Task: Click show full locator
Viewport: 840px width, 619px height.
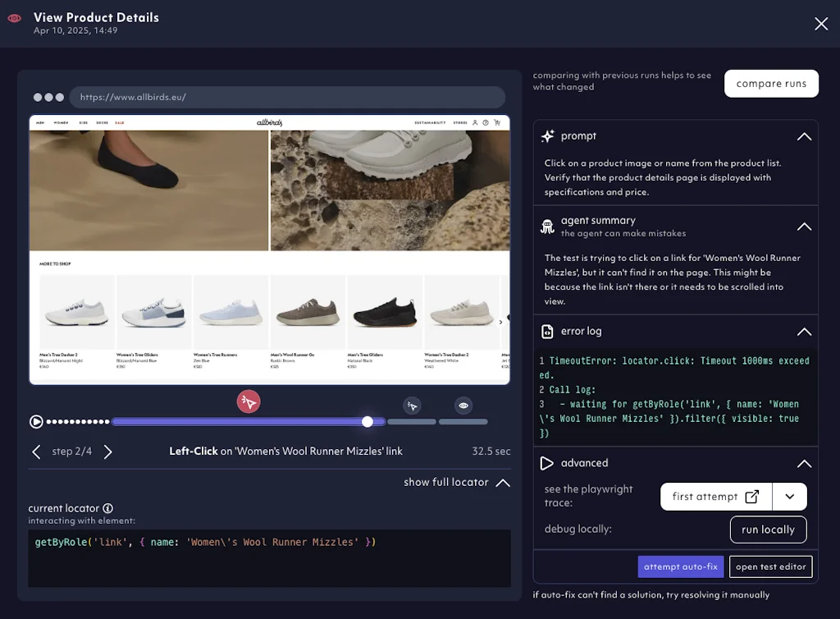Action: click(x=447, y=483)
